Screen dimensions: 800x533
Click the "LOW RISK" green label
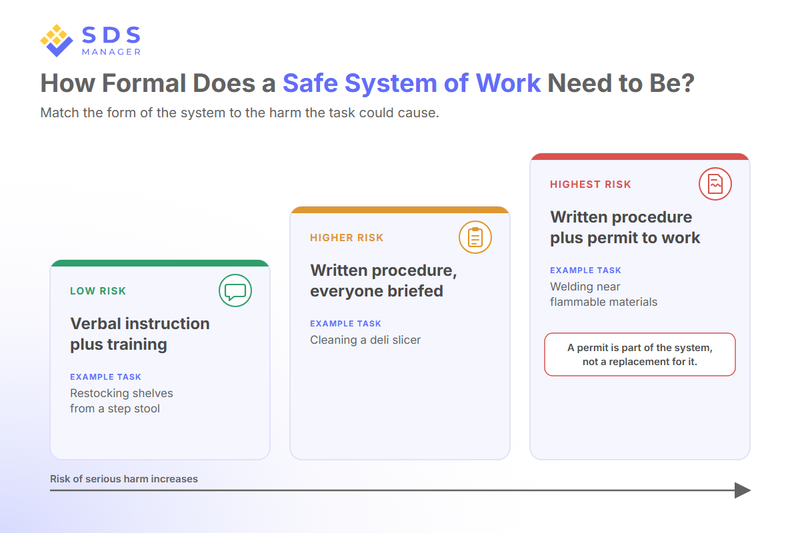[98, 291]
